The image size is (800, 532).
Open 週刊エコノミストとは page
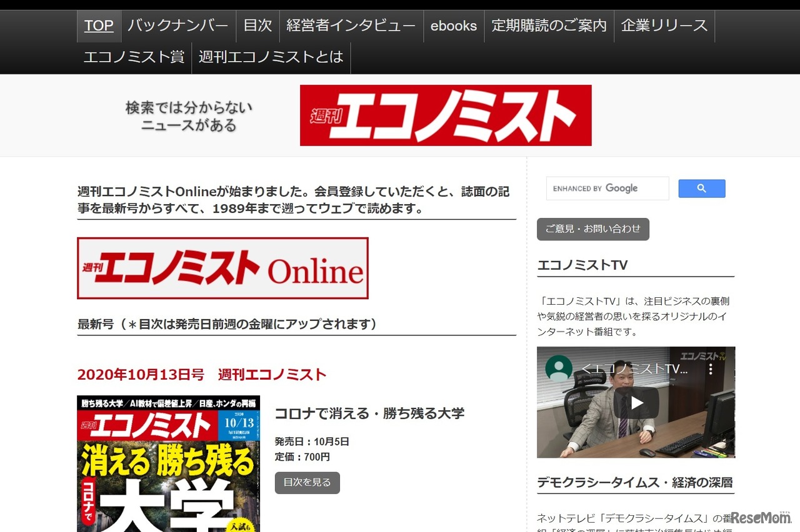pos(271,57)
